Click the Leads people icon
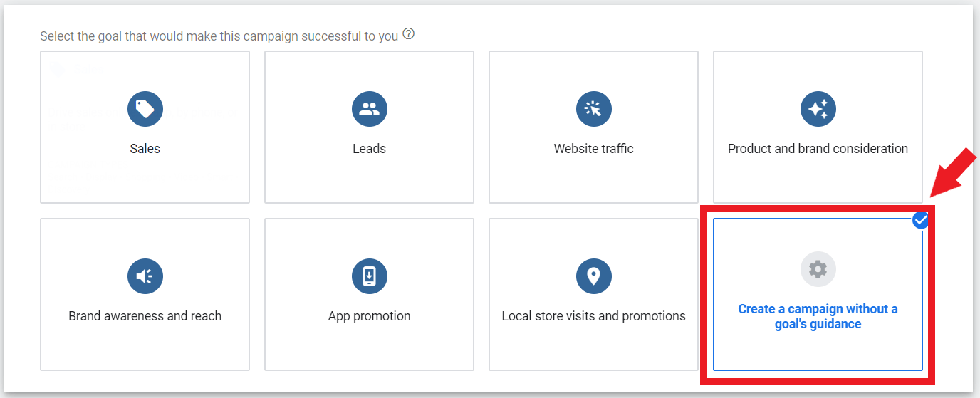Screen dimensions: 980x398 [x=369, y=109]
